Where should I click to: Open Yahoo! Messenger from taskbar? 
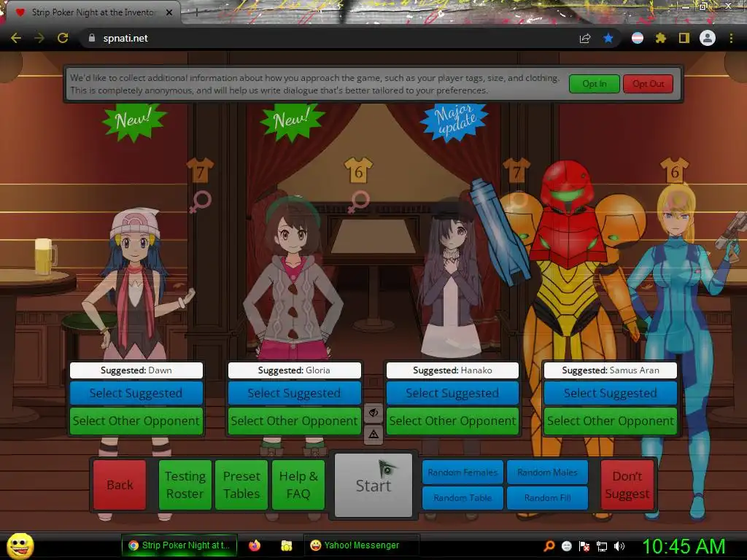tap(361, 545)
